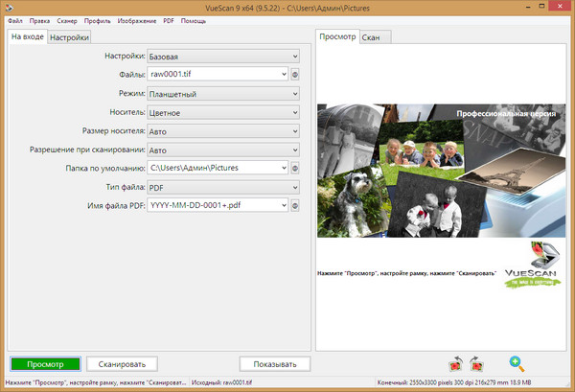
Task: Click browse button next to Имя файла PDF
Action: [295, 206]
